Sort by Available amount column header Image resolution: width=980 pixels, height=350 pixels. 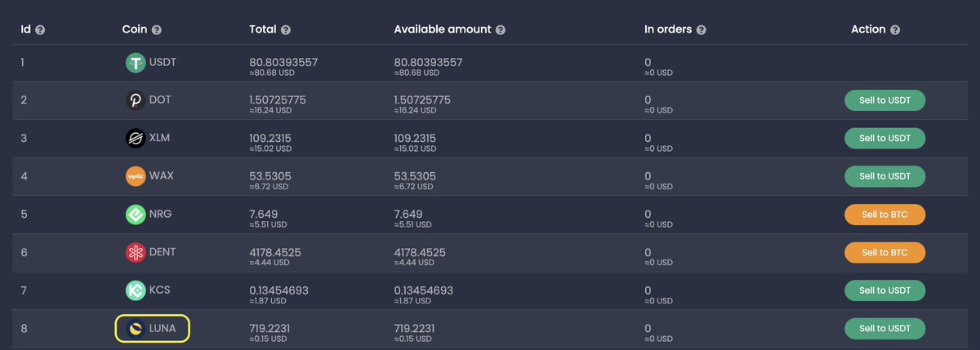tap(443, 29)
